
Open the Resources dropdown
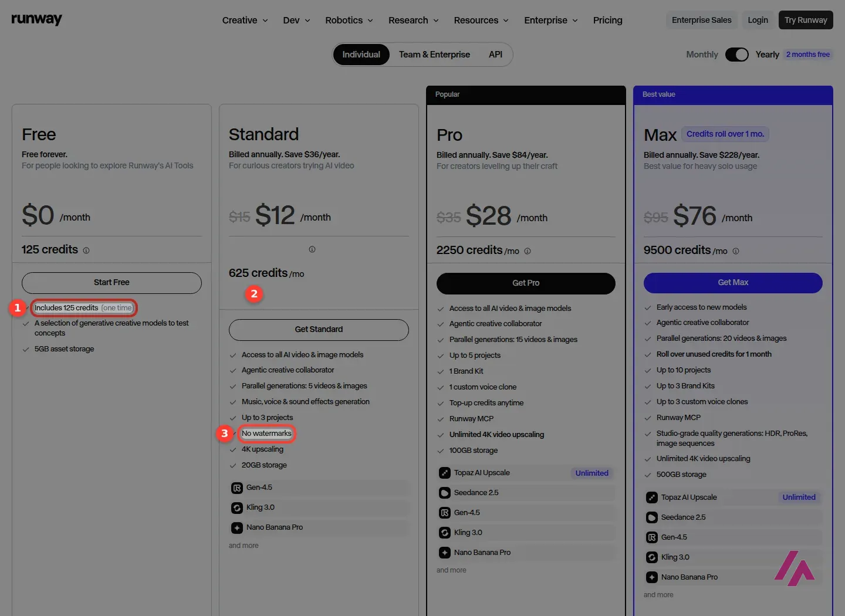[482, 20]
